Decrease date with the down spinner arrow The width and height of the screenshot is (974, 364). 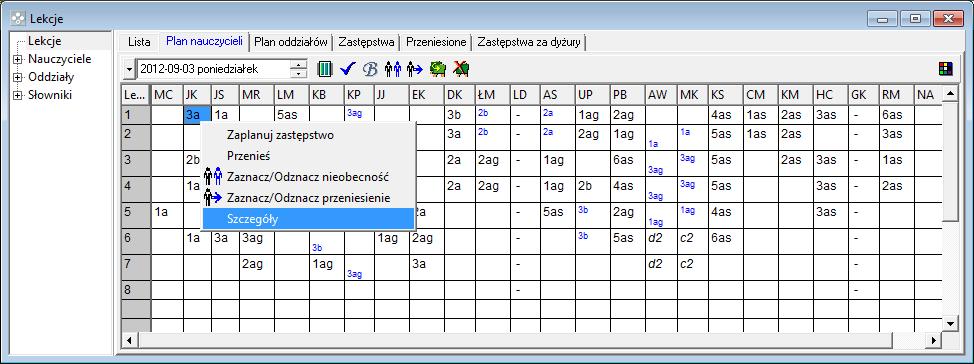(299, 73)
